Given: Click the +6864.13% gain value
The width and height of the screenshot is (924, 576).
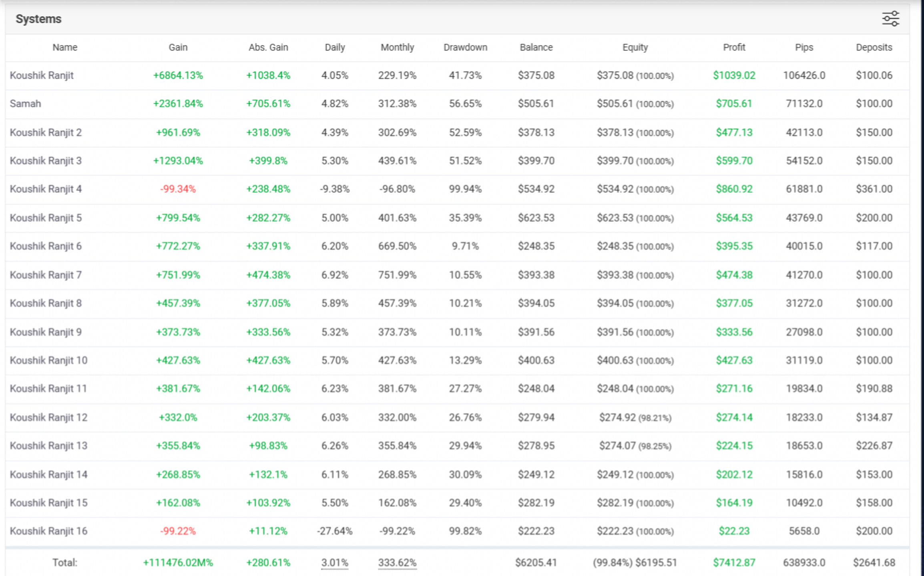Looking at the screenshot, I should [x=178, y=75].
